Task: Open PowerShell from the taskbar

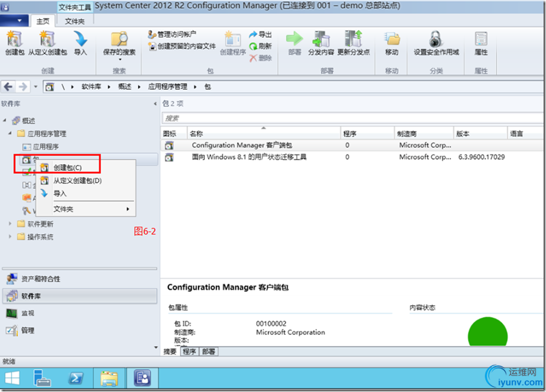Action: (x=76, y=378)
